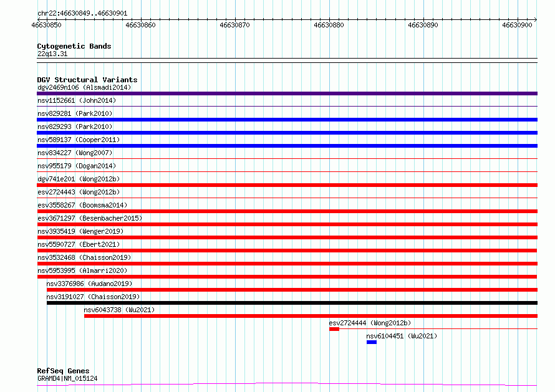Click red bar under nsv5590727
Image resolution: width=555 pixels, height=392 pixels.
click(287, 251)
